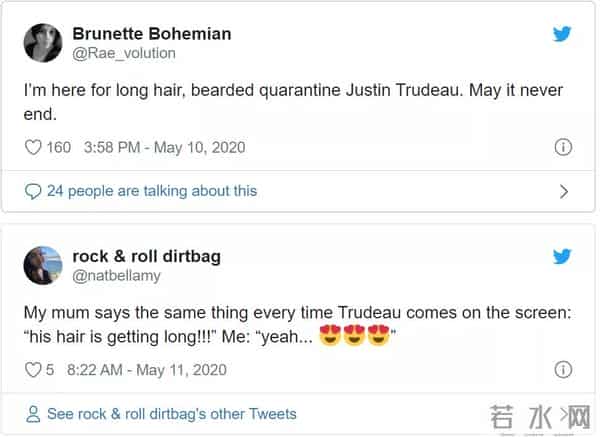Click the Twitter bird in rock & roll dirtbag's tweet

(563, 257)
